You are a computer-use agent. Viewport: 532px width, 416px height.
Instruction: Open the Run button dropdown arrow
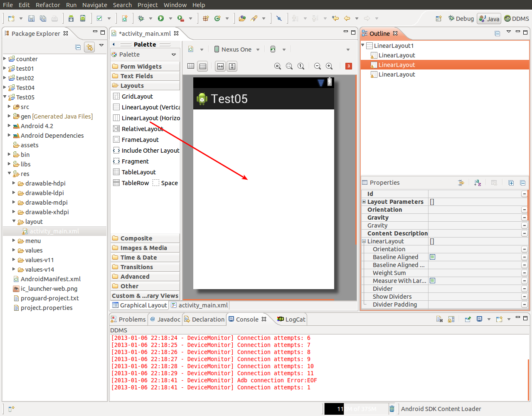170,18
